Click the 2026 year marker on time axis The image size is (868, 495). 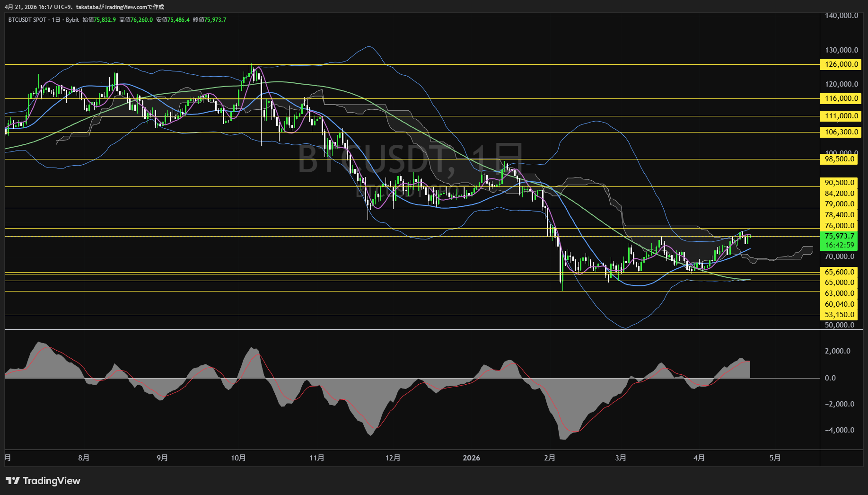(471, 458)
